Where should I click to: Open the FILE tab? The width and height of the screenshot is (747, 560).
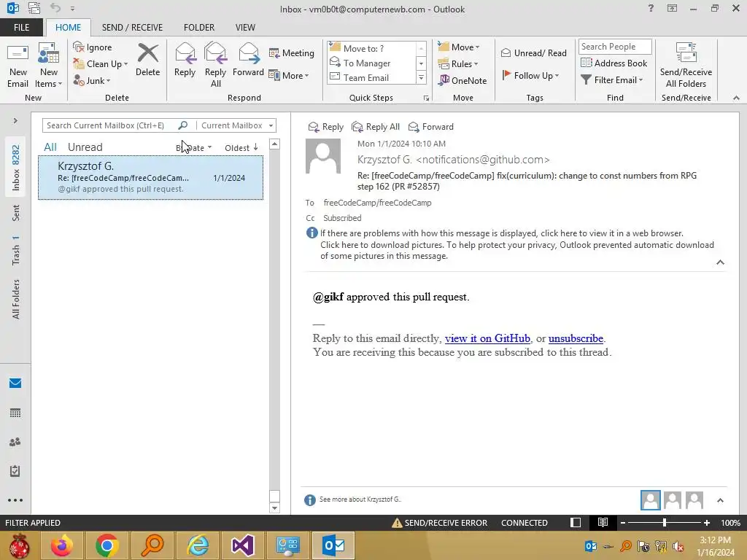21,27
